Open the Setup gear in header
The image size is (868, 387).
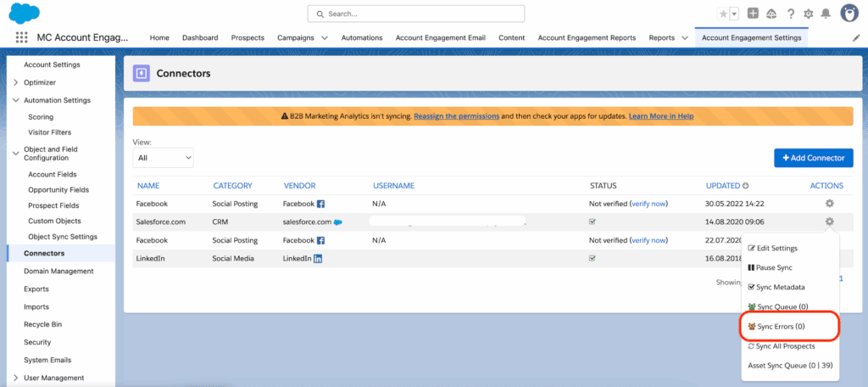tap(808, 14)
